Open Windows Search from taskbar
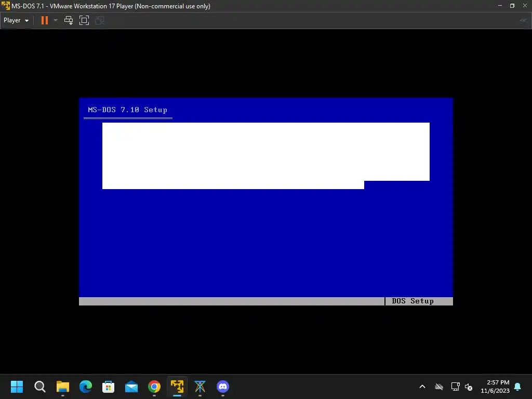The width and height of the screenshot is (532, 399). [x=39, y=387]
